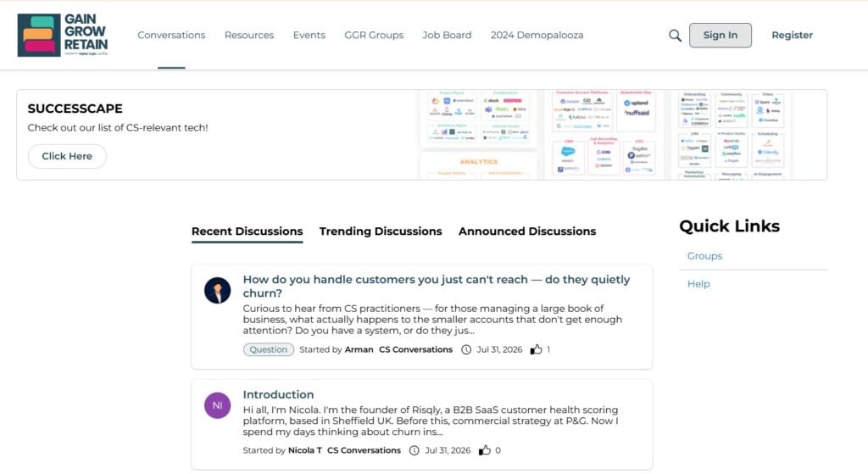The image size is (868, 474).
Task: Click the SUCCESSCAPE heading
Action: click(75, 109)
